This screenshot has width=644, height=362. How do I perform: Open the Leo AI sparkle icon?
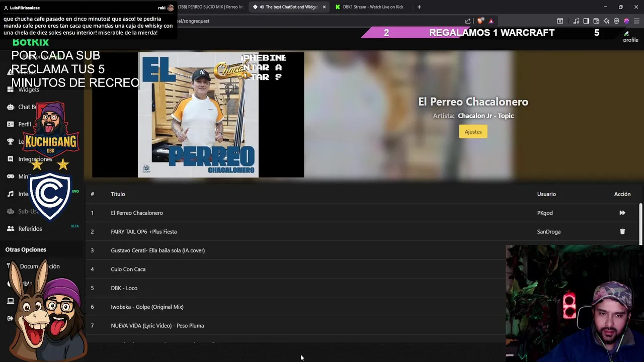tap(606, 21)
